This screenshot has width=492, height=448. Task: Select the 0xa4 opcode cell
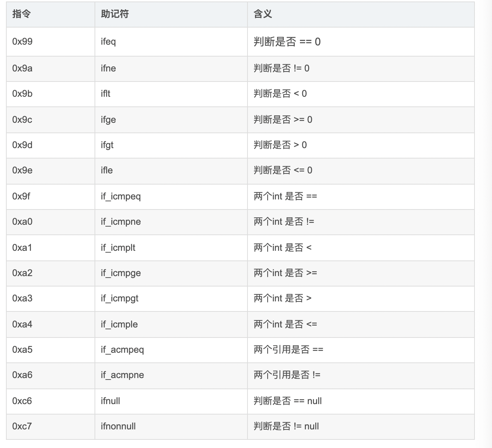click(x=51, y=324)
